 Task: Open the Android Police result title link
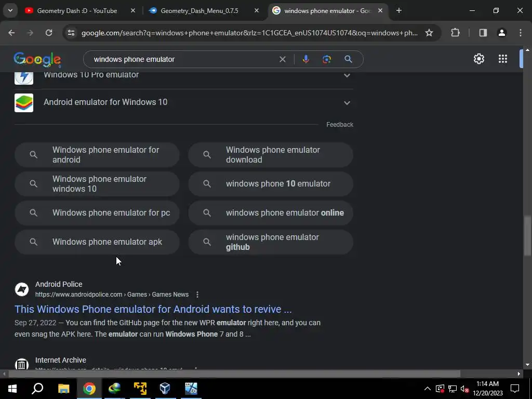tap(153, 309)
